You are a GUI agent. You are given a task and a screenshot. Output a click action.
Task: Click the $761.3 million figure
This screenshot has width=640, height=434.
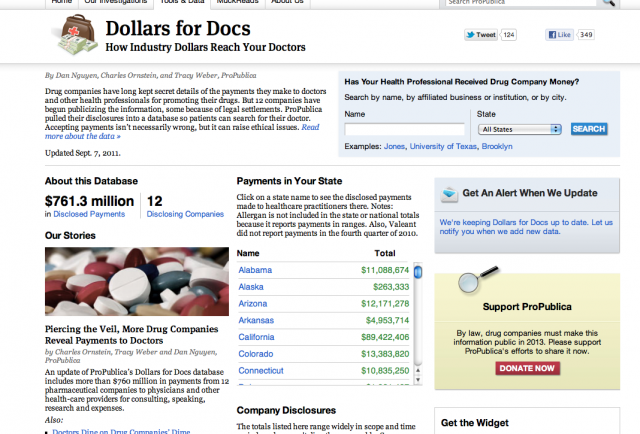point(89,201)
